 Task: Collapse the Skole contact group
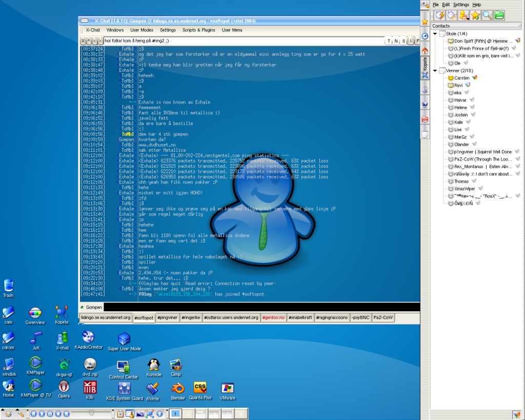pyautogui.click(x=435, y=34)
